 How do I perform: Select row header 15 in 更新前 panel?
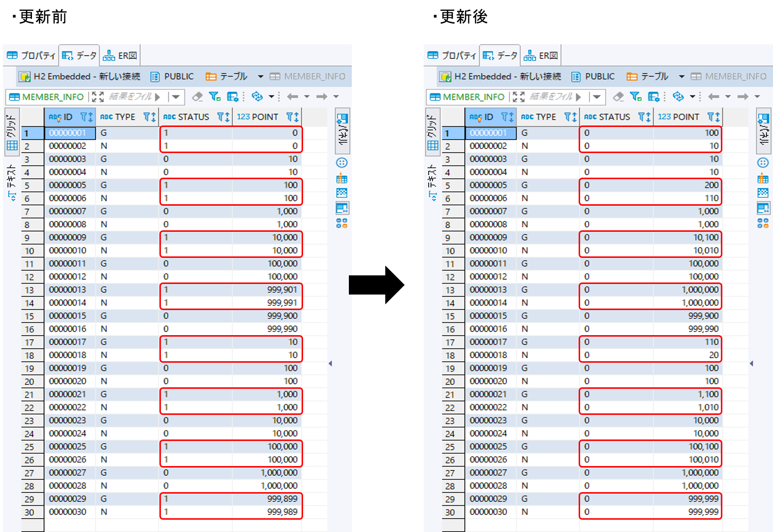point(33,316)
